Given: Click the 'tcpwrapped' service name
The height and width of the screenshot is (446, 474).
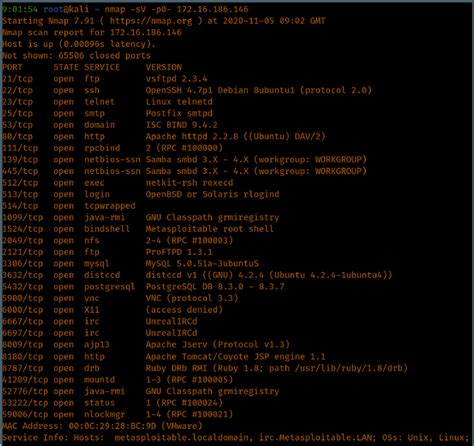Looking at the screenshot, I should point(110,206).
